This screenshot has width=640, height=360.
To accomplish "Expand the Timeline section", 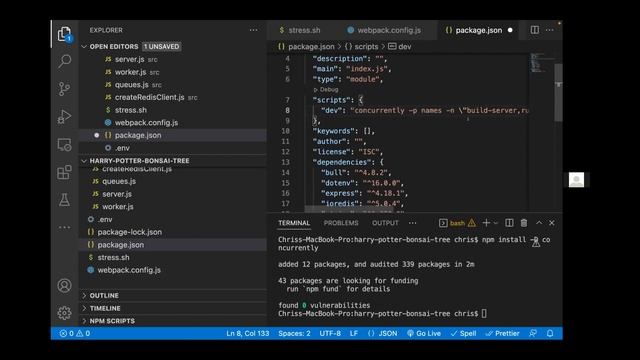I will coord(104,308).
